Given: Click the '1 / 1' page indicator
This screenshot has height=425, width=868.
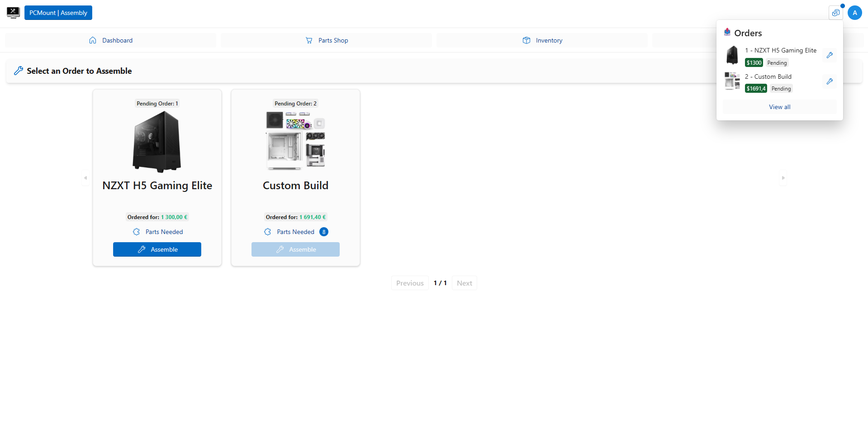Looking at the screenshot, I should coord(440,283).
